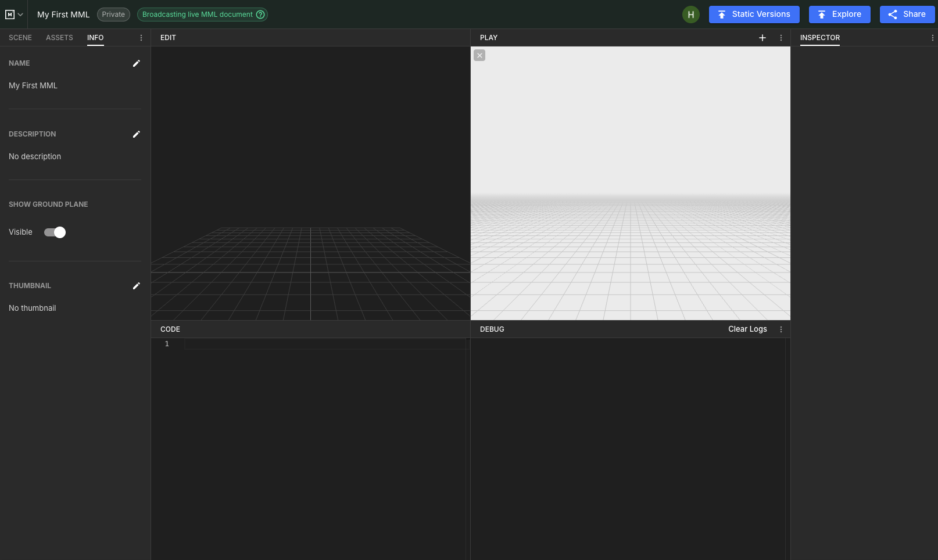Click the Share button
This screenshot has width=938, height=560.
point(907,15)
